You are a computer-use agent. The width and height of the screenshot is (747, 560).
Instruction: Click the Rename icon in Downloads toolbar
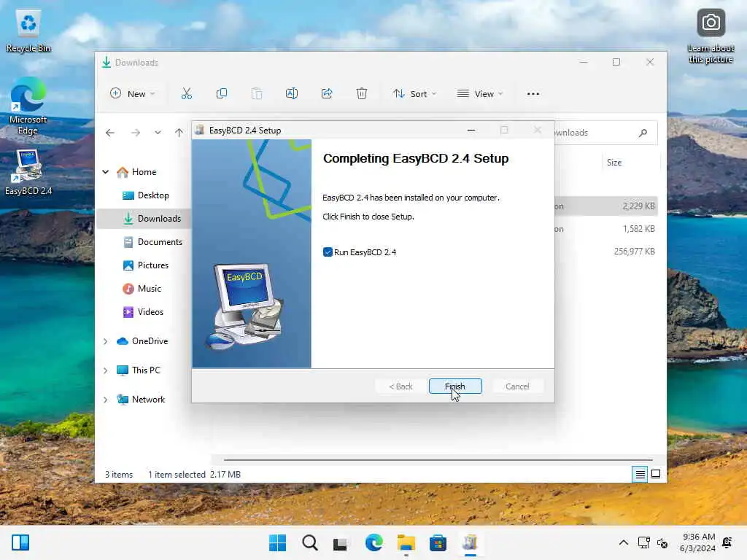(292, 94)
